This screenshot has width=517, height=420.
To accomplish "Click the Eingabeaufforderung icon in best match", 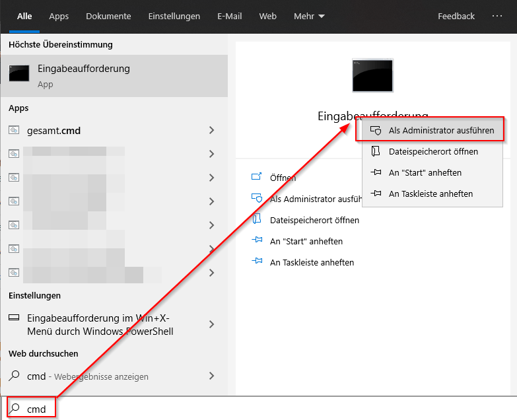I will coord(18,73).
